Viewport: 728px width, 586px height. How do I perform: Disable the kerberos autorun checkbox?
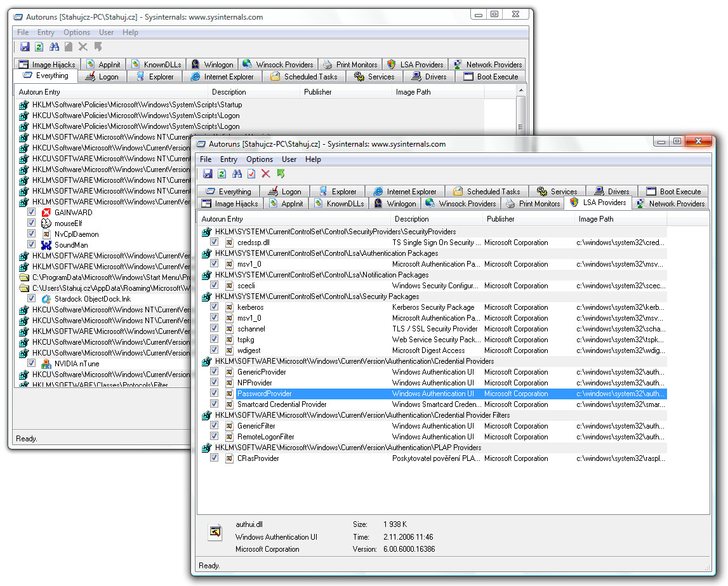(214, 307)
